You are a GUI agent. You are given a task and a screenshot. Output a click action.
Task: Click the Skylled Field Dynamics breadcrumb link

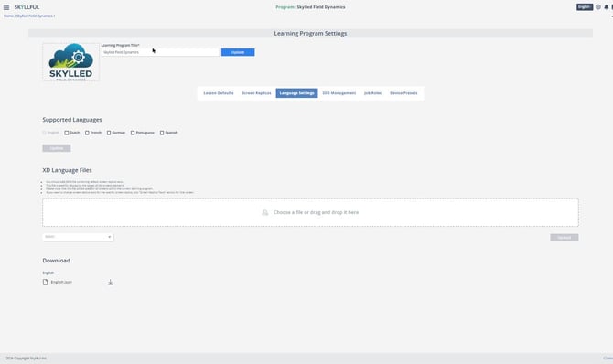35,16
